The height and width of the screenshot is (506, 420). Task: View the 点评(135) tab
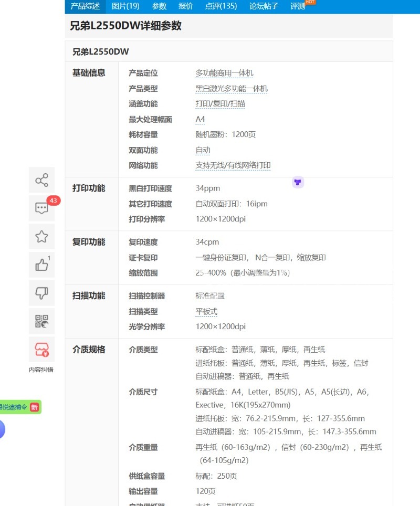pos(221,6)
